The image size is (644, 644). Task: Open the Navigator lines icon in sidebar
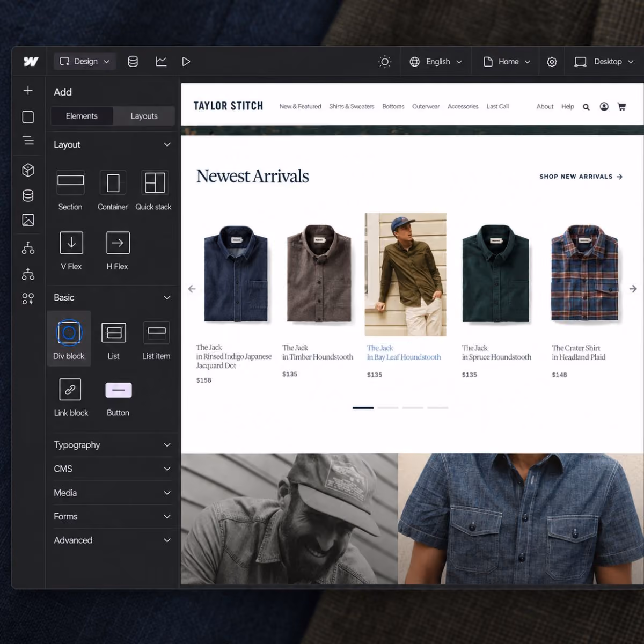(x=28, y=141)
